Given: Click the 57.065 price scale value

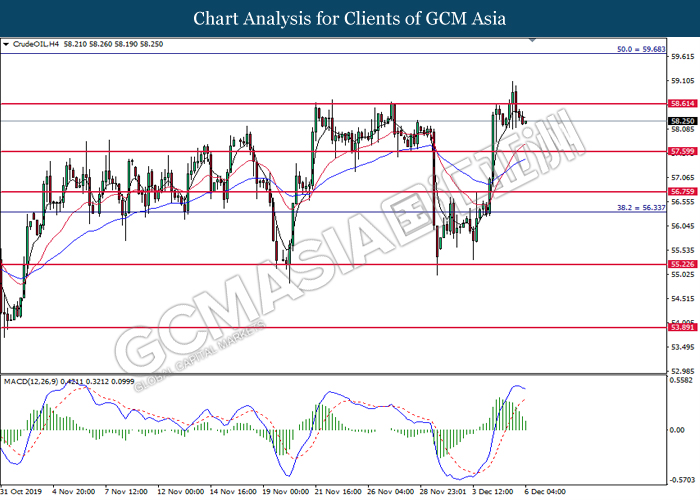Looking at the screenshot, I should click(x=683, y=178).
